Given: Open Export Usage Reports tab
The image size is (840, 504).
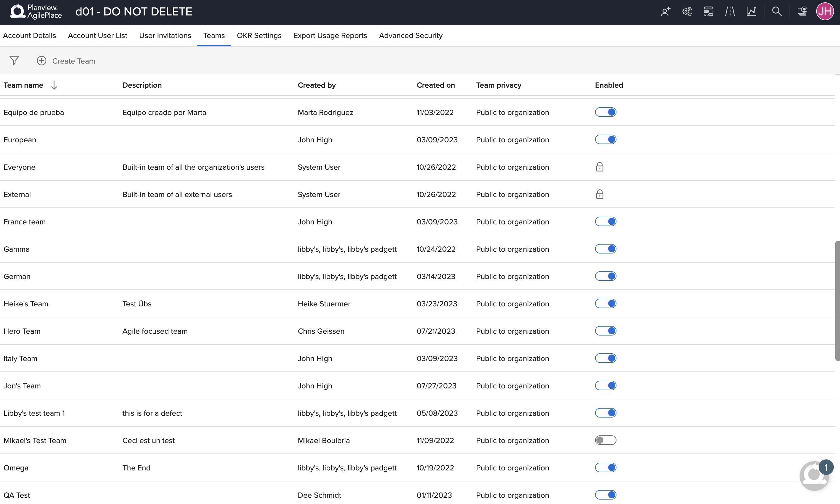Looking at the screenshot, I should (x=330, y=35).
